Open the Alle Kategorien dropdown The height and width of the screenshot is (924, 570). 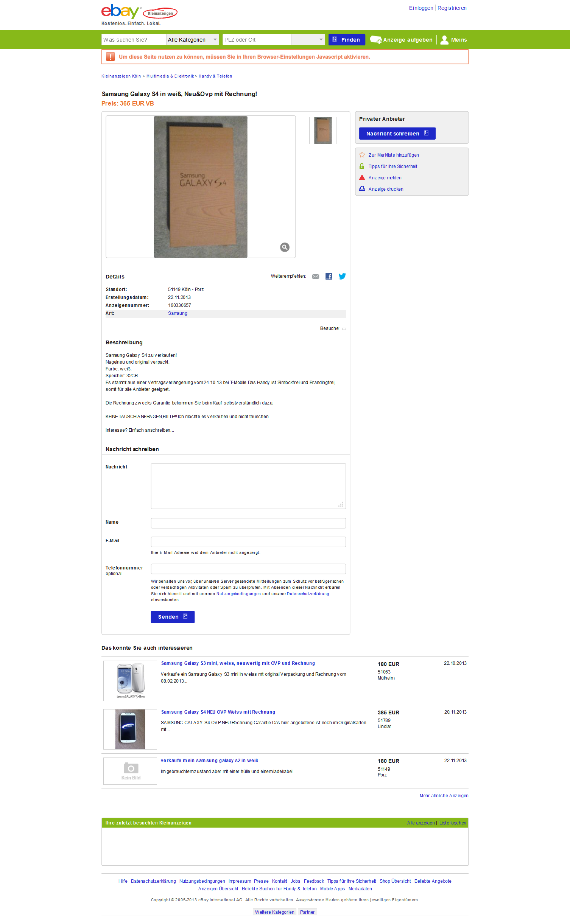[192, 40]
